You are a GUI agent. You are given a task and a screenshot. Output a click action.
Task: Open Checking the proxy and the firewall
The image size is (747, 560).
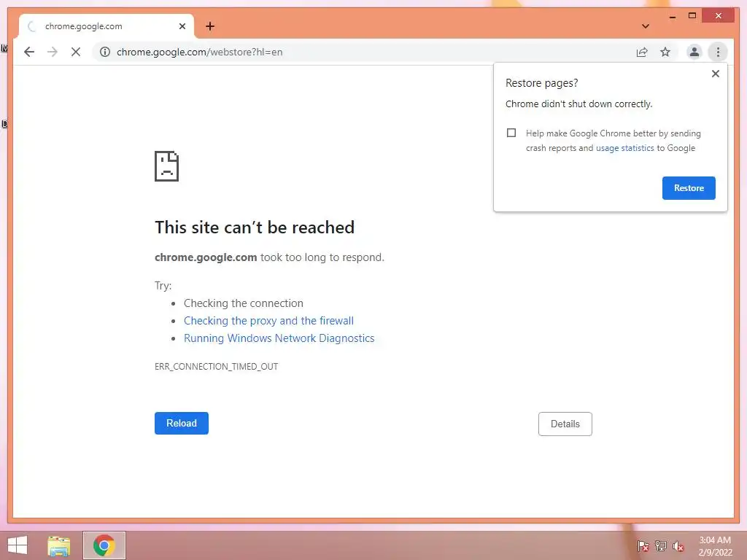pyautogui.click(x=268, y=321)
